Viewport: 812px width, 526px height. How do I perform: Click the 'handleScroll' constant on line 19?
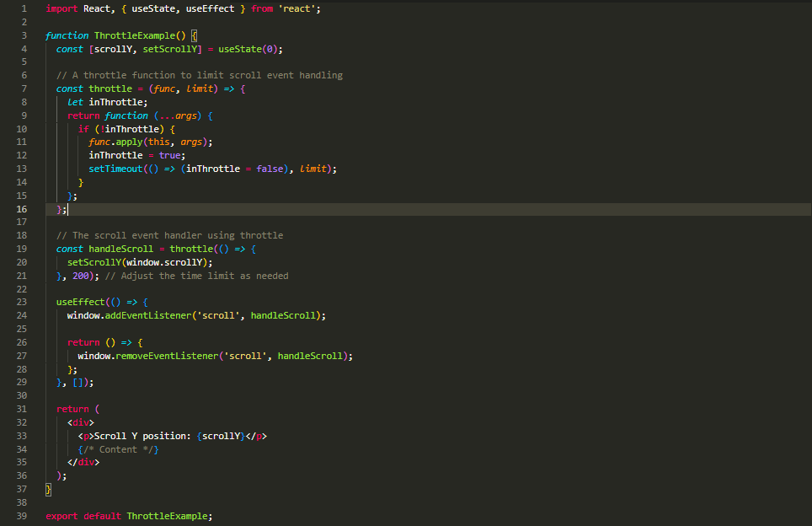pos(120,250)
